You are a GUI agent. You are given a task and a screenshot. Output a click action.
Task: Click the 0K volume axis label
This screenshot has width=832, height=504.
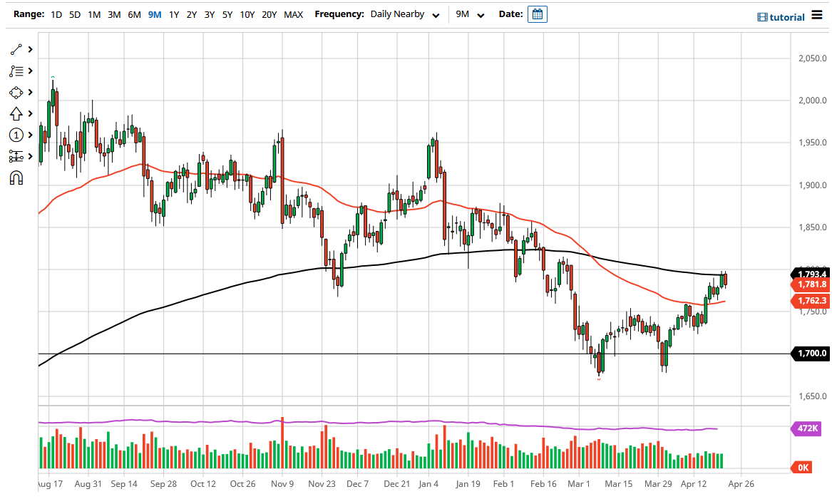802,468
